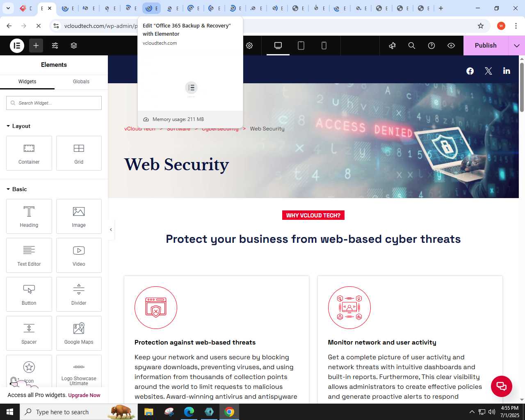Click the browser back arrow
Screen dimensions: 525x420
9,26
